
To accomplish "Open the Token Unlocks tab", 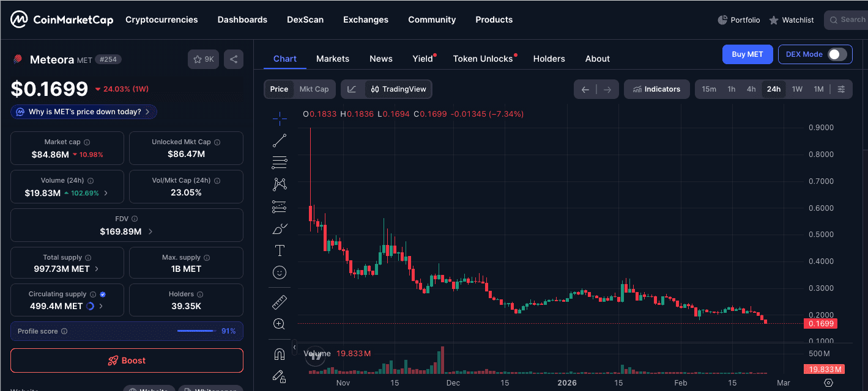I will coord(483,59).
